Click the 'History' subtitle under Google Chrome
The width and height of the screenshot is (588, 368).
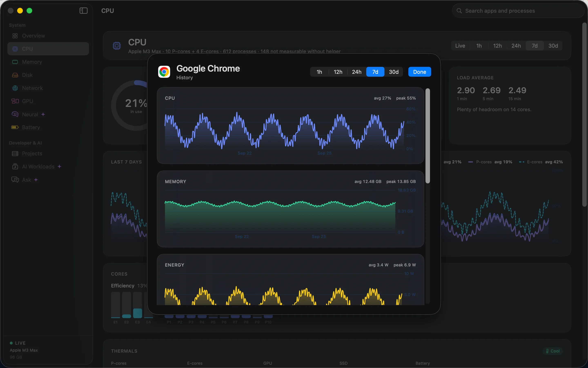click(184, 78)
